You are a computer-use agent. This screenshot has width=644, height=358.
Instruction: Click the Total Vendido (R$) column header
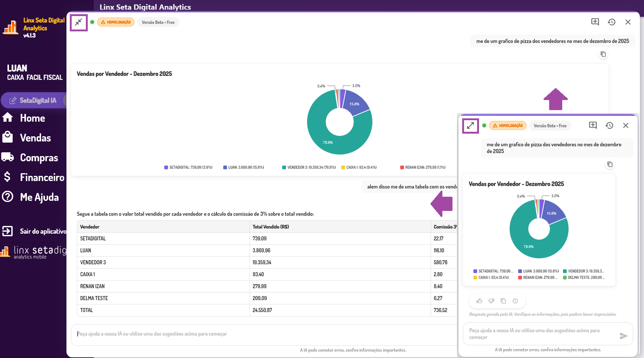click(x=340, y=227)
